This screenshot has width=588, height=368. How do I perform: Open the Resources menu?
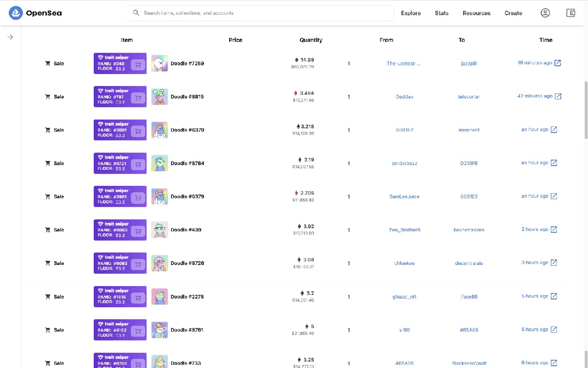click(476, 13)
